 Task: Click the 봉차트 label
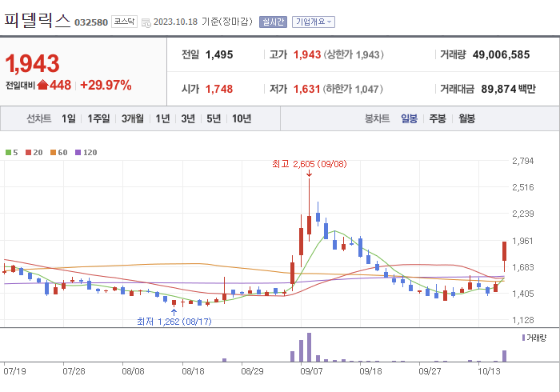coord(377,118)
